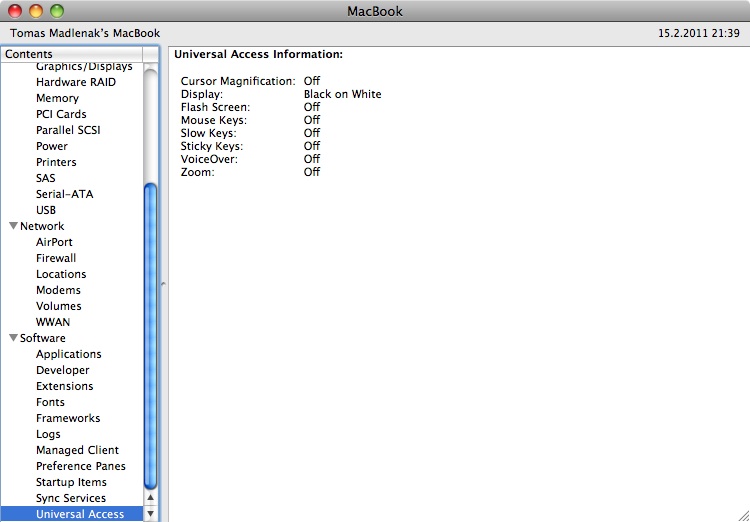
Task: Click the red close window button
Action: pos(15,11)
